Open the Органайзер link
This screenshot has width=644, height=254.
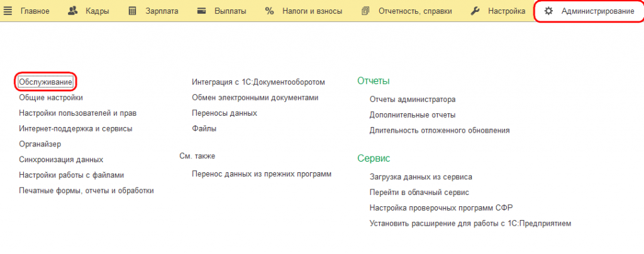[40, 144]
